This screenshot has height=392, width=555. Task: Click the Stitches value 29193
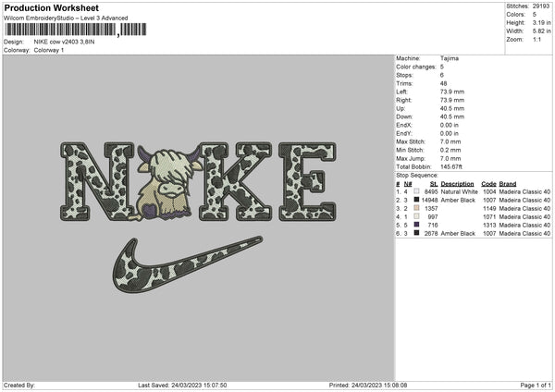tap(541, 6)
